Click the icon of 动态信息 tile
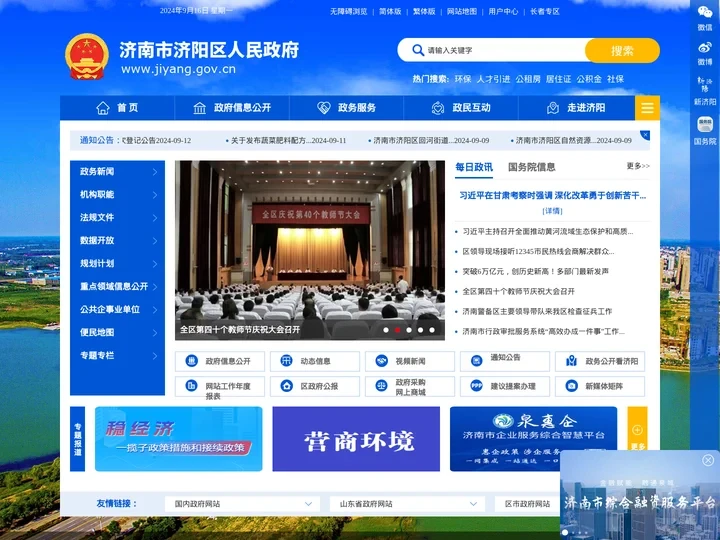Image resolution: width=720 pixels, height=540 pixels. (x=286, y=361)
